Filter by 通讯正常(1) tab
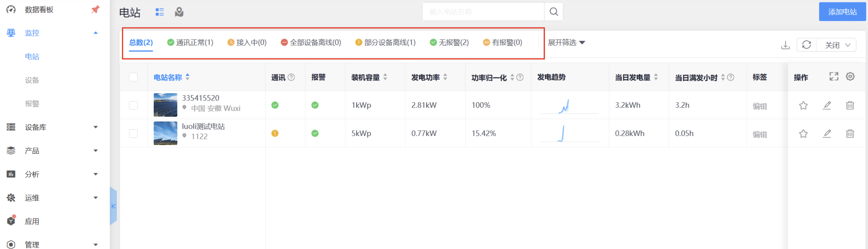Image resolution: width=868 pixels, height=249 pixels. pyautogui.click(x=190, y=42)
